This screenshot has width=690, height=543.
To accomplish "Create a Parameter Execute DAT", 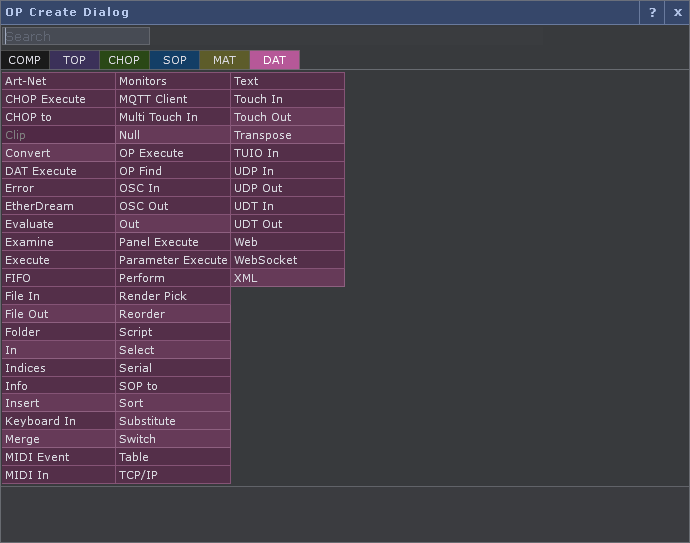I will (x=173, y=260).
